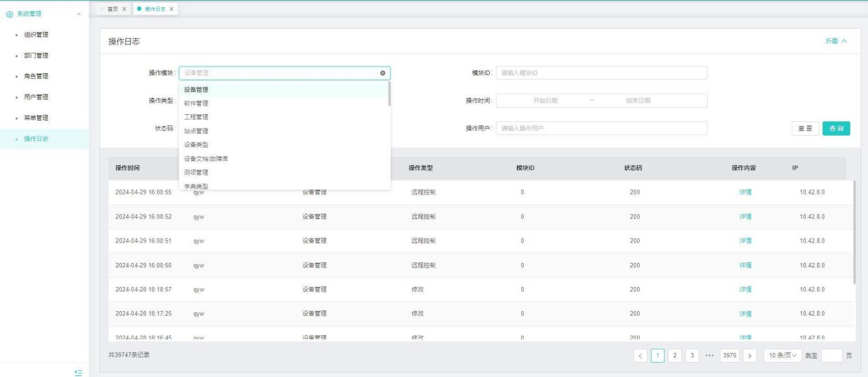The image size is (868, 377).
Task: Go to previous page arrow in pagination
Action: pyautogui.click(x=640, y=355)
